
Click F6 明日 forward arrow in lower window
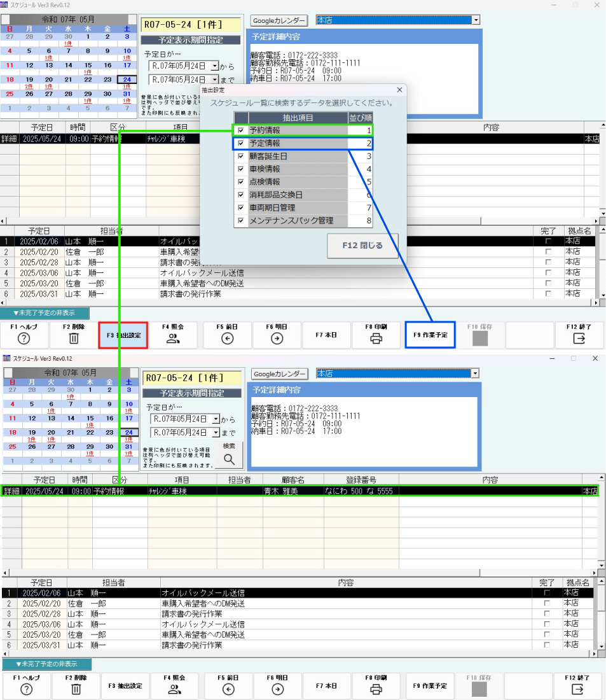(x=277, y=690)
